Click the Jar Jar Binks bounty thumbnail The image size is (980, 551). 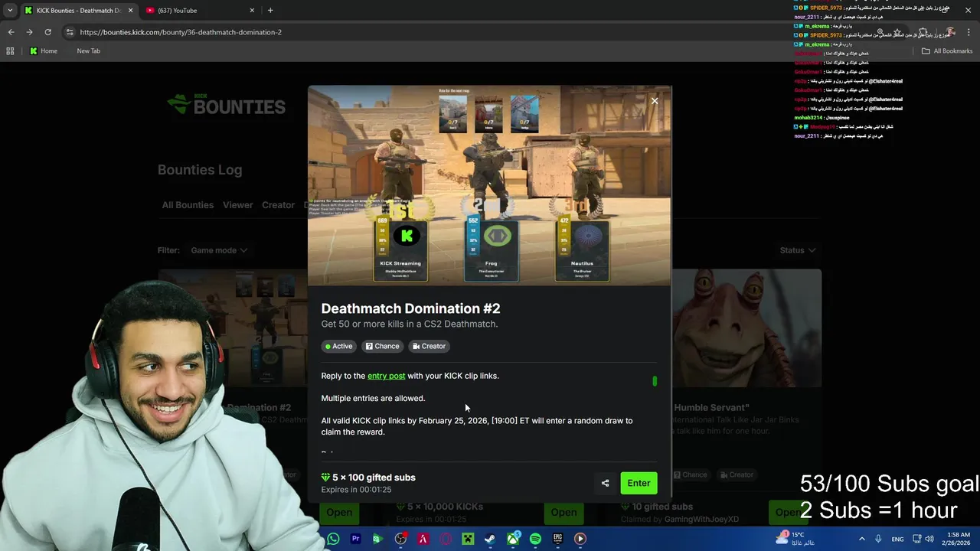pos(746,329)
